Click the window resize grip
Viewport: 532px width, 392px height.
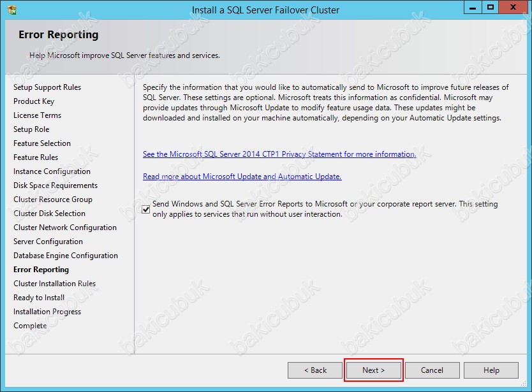point(524,384)
